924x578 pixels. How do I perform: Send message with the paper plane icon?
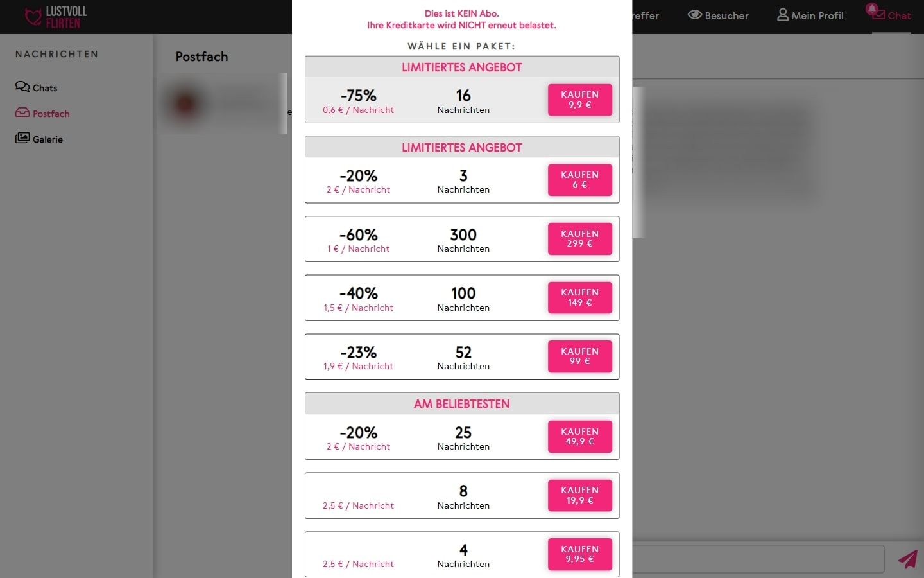click(909, 559)
